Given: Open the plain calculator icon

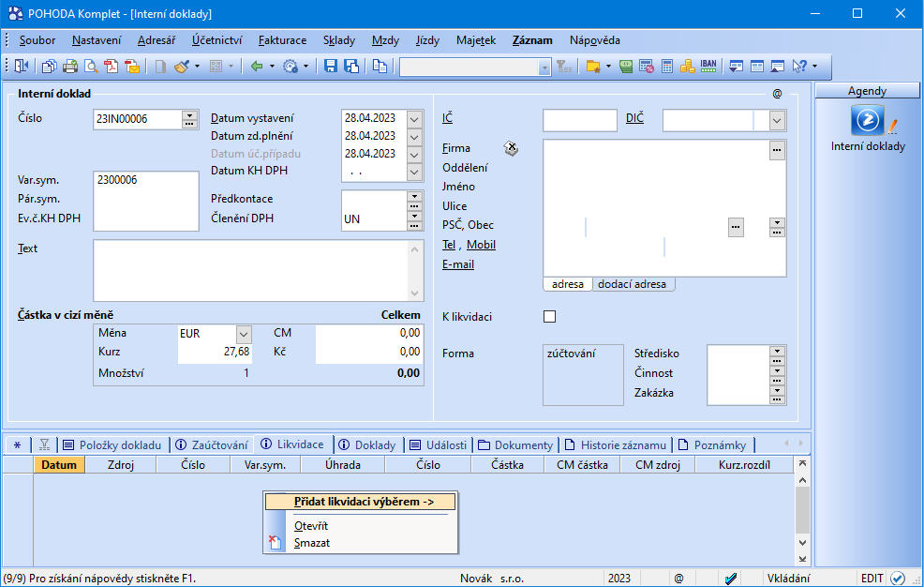Looking at the screenshot, I should point(667,66).
